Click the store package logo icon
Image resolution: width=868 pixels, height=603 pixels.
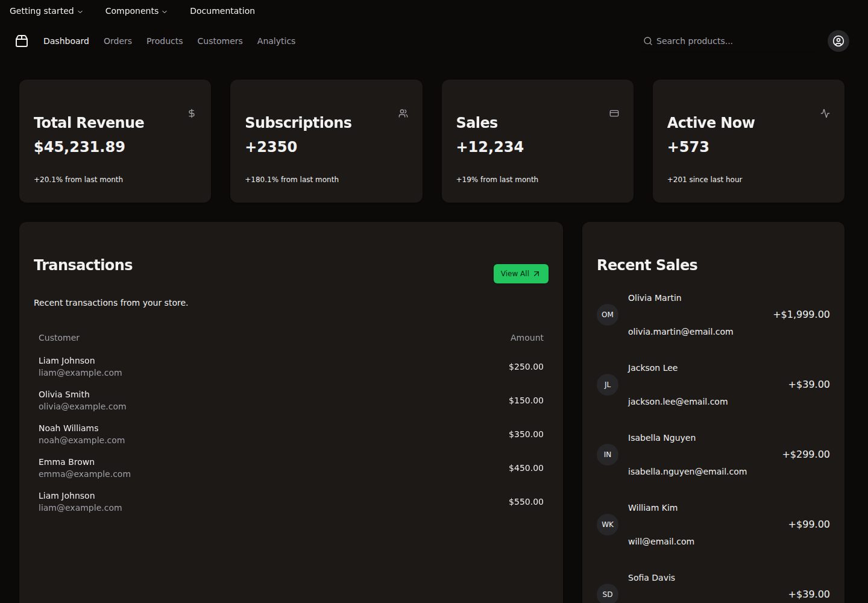click(22, 41)
